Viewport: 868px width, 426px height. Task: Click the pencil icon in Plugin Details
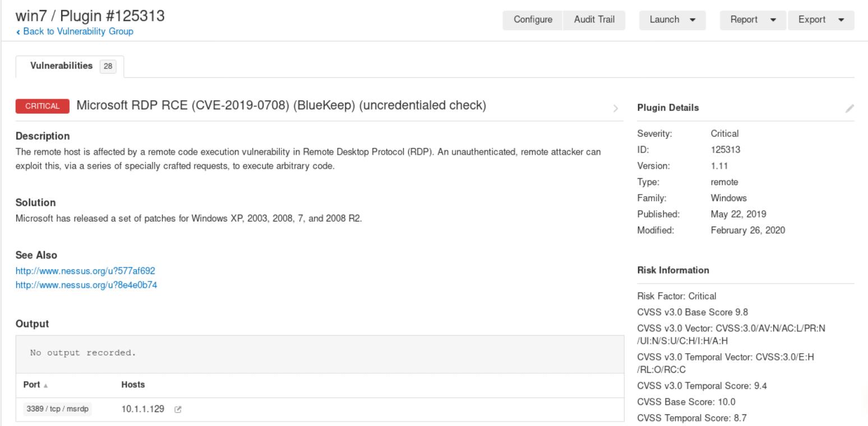(850, 108)
